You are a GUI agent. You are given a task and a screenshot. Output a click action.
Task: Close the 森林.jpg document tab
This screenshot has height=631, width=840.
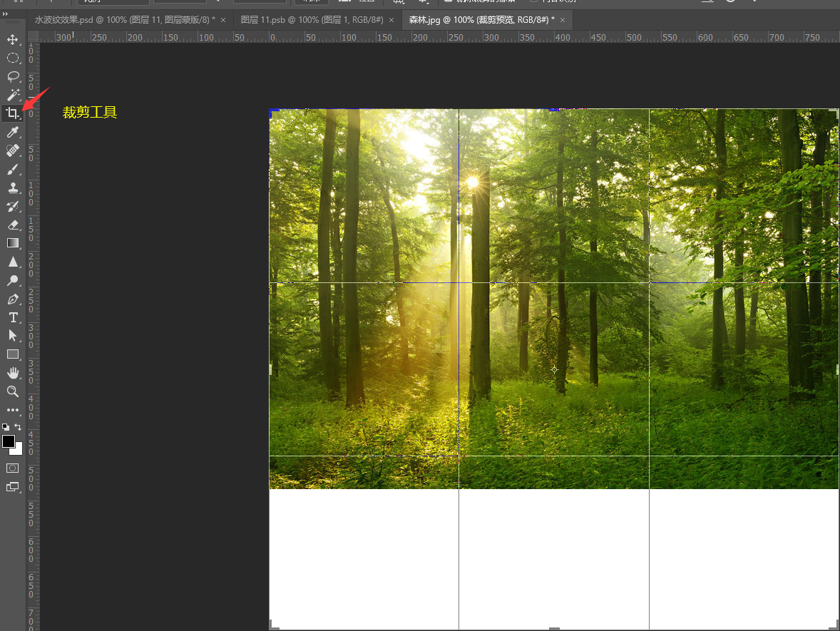tap(563, 20)
